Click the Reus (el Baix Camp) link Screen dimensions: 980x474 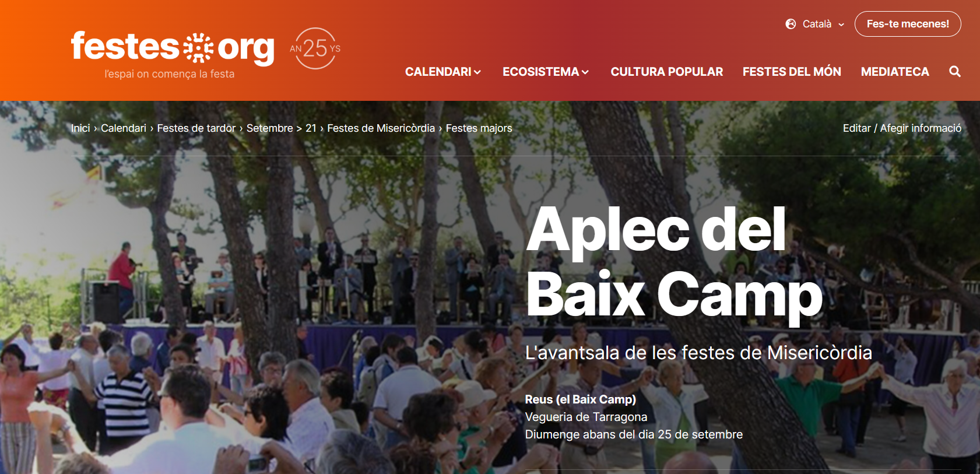[581, 399]
